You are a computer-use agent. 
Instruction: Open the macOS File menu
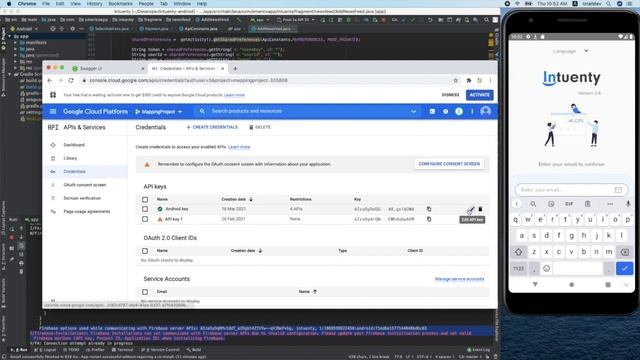pos(46,4)
